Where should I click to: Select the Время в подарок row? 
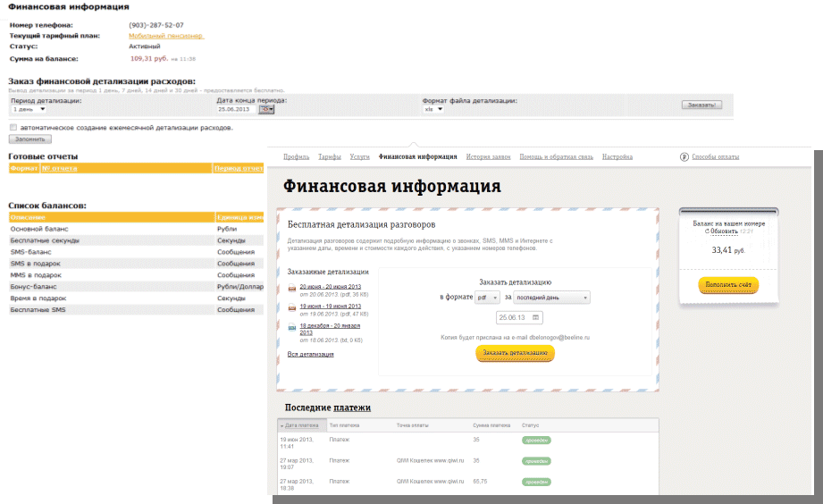(x=136, y=298)
